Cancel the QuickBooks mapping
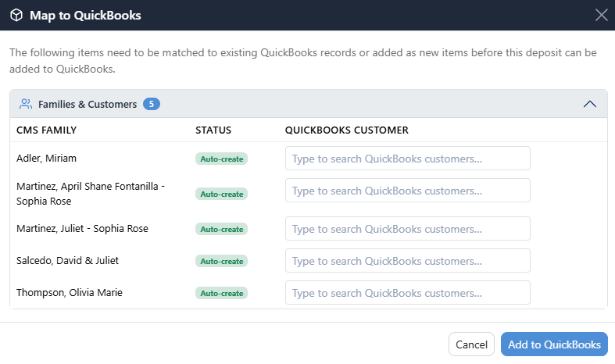The height and width of the screenshot is (364, 615). click(471, 344)
